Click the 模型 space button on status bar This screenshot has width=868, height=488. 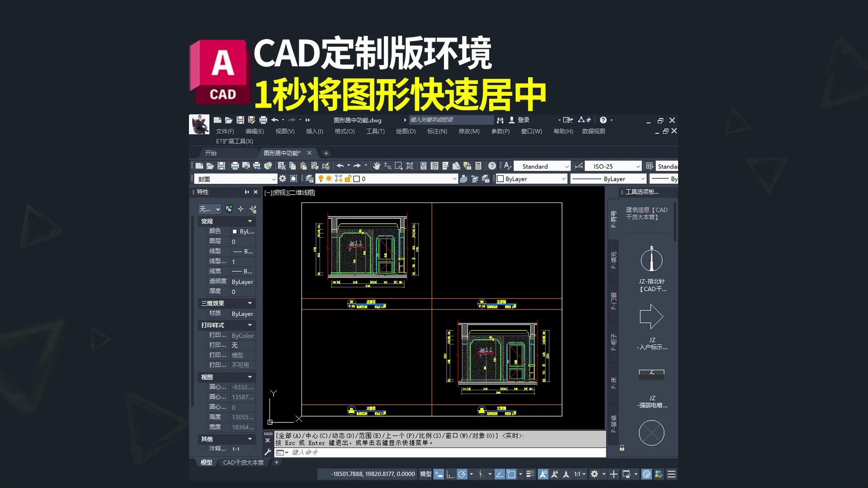pyautogui.click(x=425, y=474)
